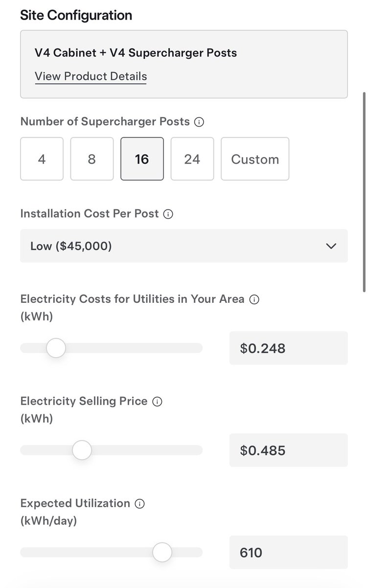The height and width of the screenshot is (588, 368).
Task: Focus the $0.485 selling price field
Action: pos(289,450)
